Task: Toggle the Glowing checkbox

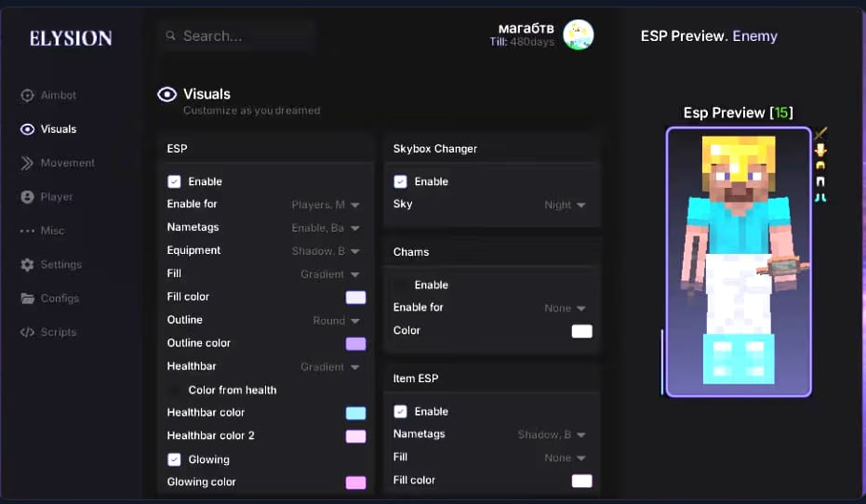Action: click(174, 459)
